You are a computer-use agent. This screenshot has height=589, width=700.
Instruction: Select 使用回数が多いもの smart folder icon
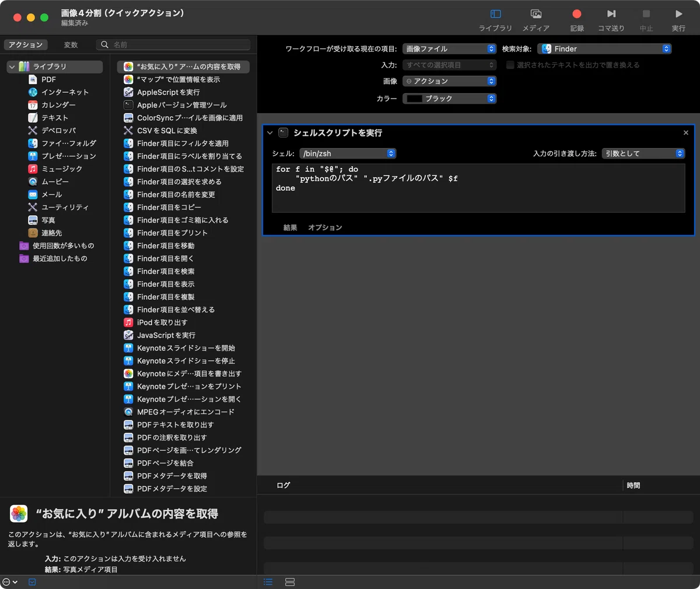click(24, 246)
